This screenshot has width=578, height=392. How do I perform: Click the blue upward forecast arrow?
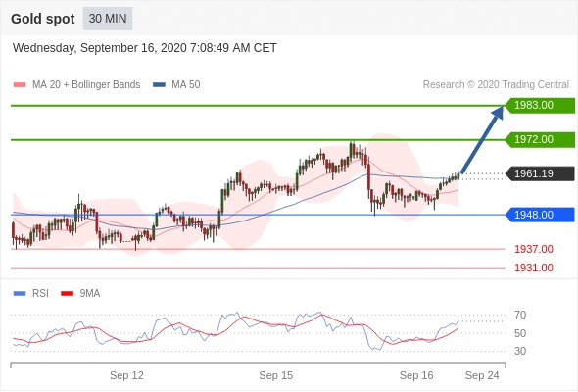(483, 139)
